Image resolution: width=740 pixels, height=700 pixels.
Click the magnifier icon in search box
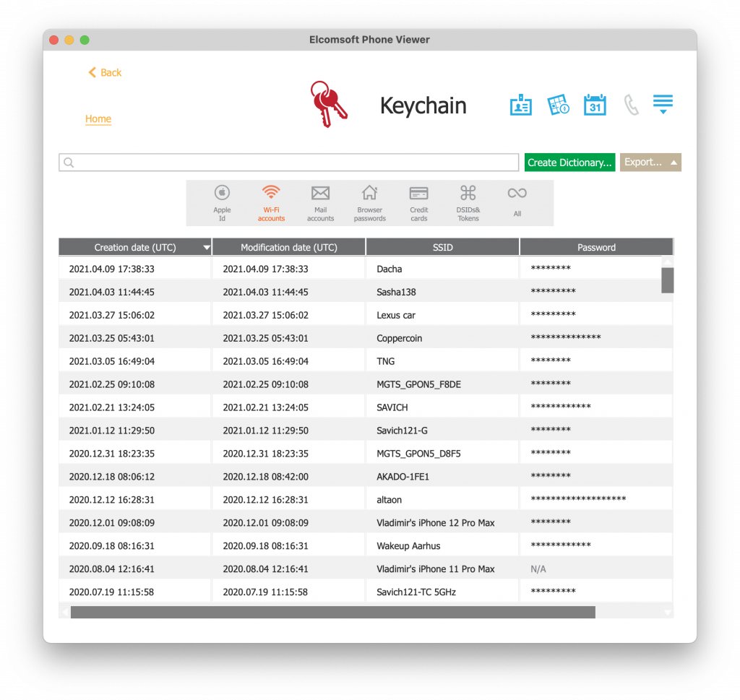point(69,163)
